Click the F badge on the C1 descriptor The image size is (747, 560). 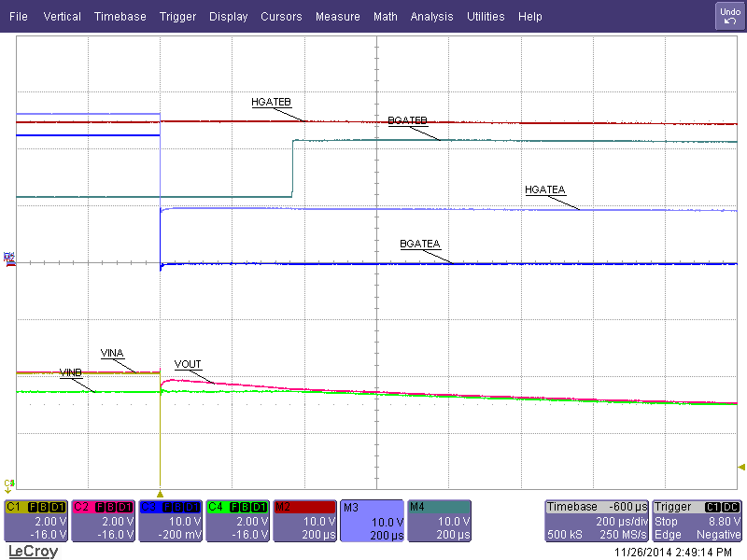(x=31, y=505)
